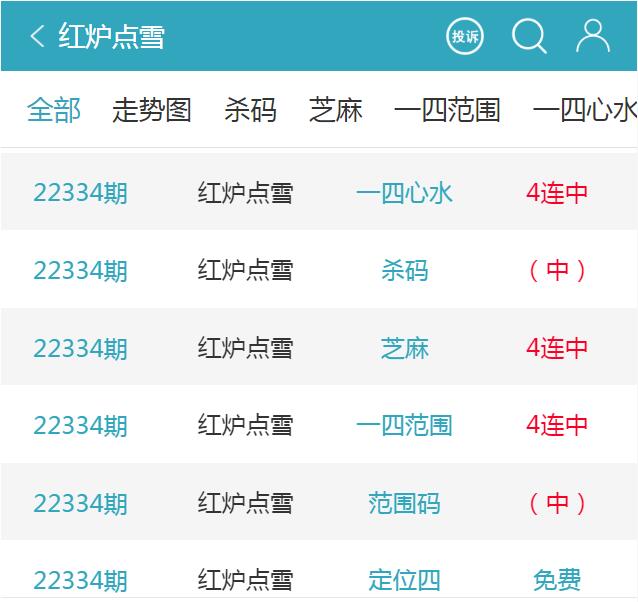
Task: Click the 22334期 issue in the 杀码 row
Action: (x=80, y=271)
